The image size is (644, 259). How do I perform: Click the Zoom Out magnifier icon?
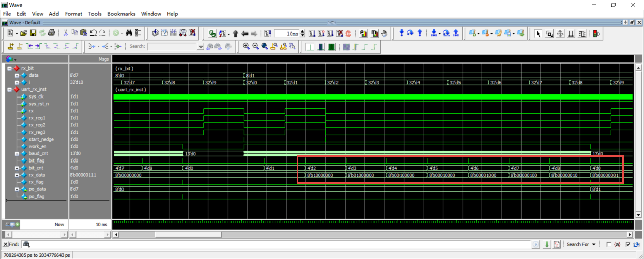tap(255, 47)
